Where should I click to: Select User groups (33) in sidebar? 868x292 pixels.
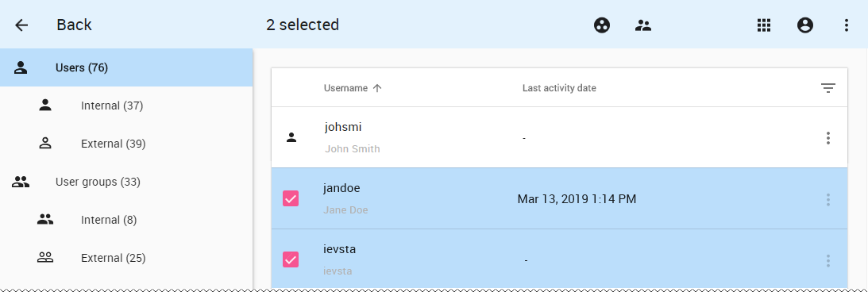(126, 182)
